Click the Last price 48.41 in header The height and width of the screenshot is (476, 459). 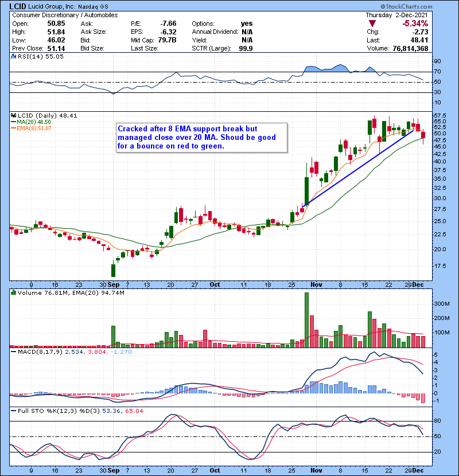[x=420, y=40]
